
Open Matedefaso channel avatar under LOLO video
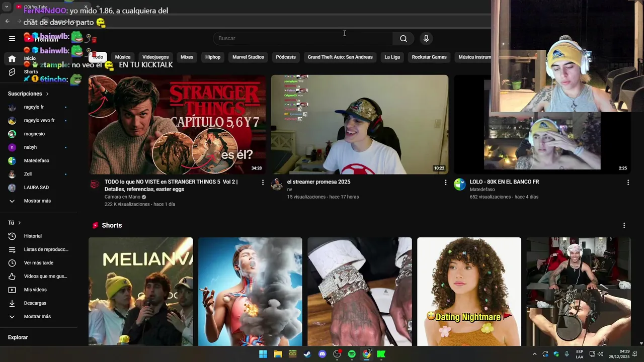pyautogui.click(x=460, y=185)
